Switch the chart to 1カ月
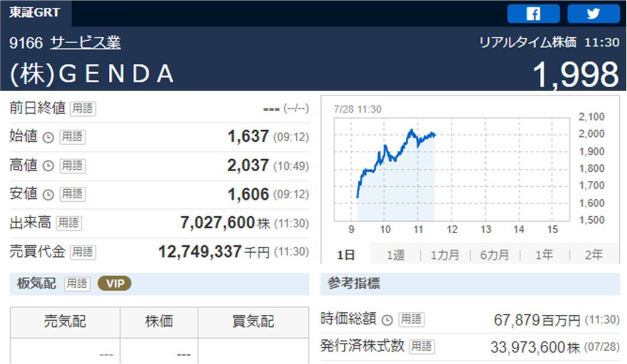 (445, 255)
